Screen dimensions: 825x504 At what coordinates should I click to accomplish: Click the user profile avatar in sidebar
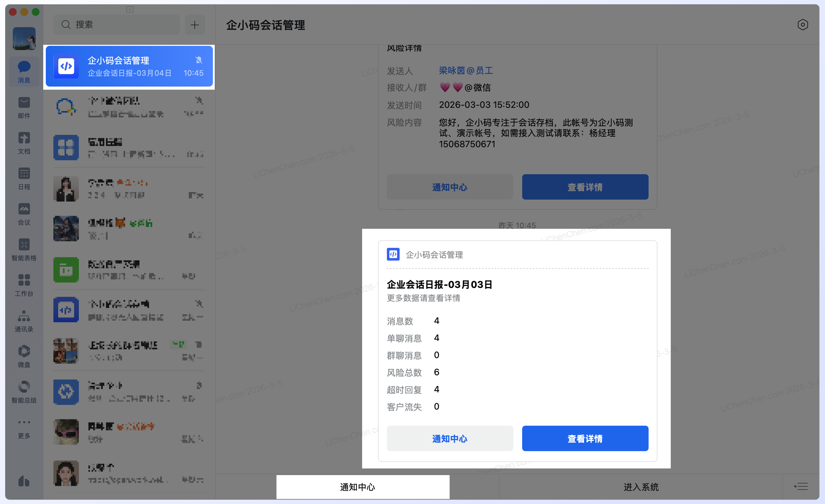click(x=24, y=38)
